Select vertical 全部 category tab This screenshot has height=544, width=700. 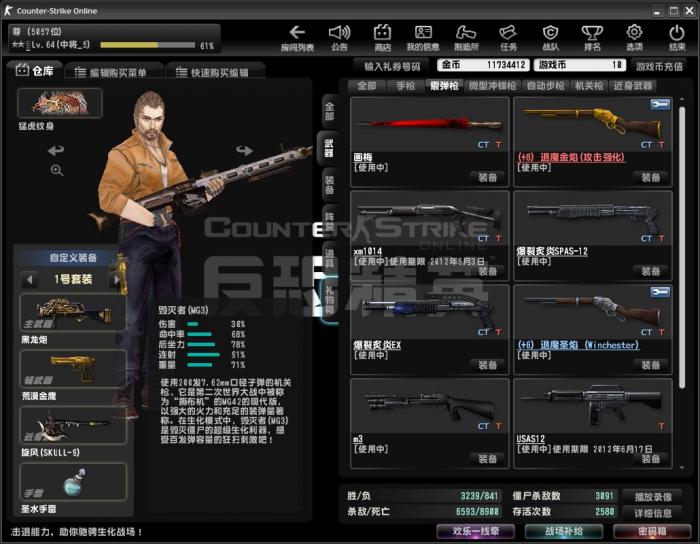pos(329,112)
